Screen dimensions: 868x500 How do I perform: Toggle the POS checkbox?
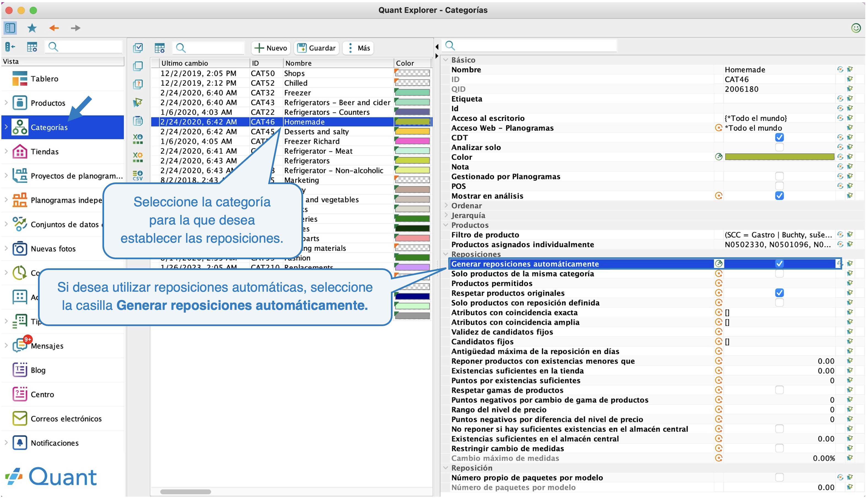(779, 186)
